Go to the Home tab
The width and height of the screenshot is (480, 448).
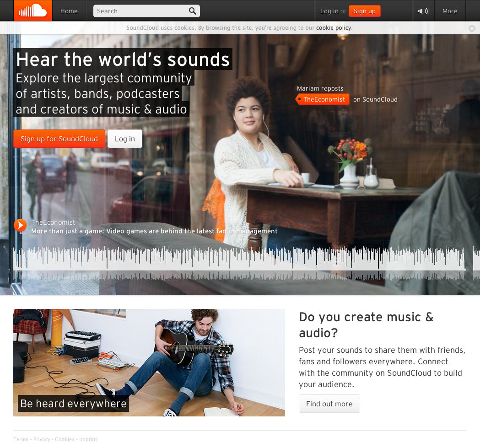click(x=69, y=11)
